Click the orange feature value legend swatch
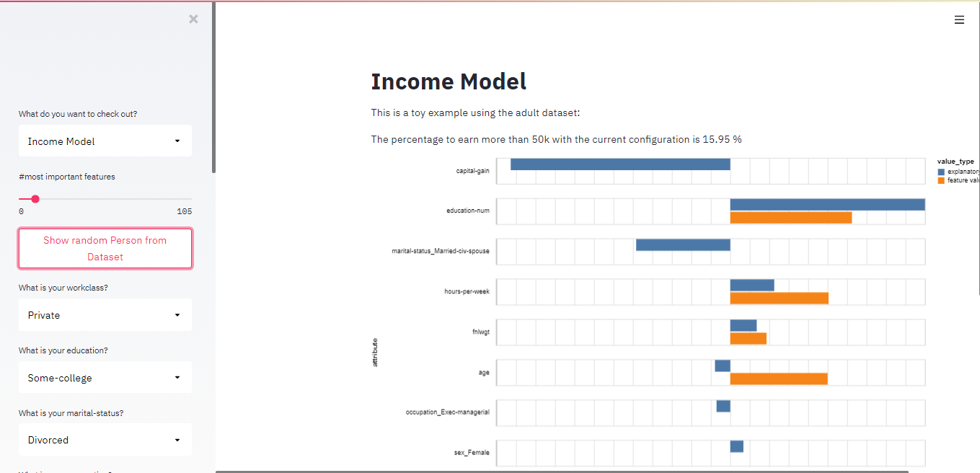 [941, 180]
